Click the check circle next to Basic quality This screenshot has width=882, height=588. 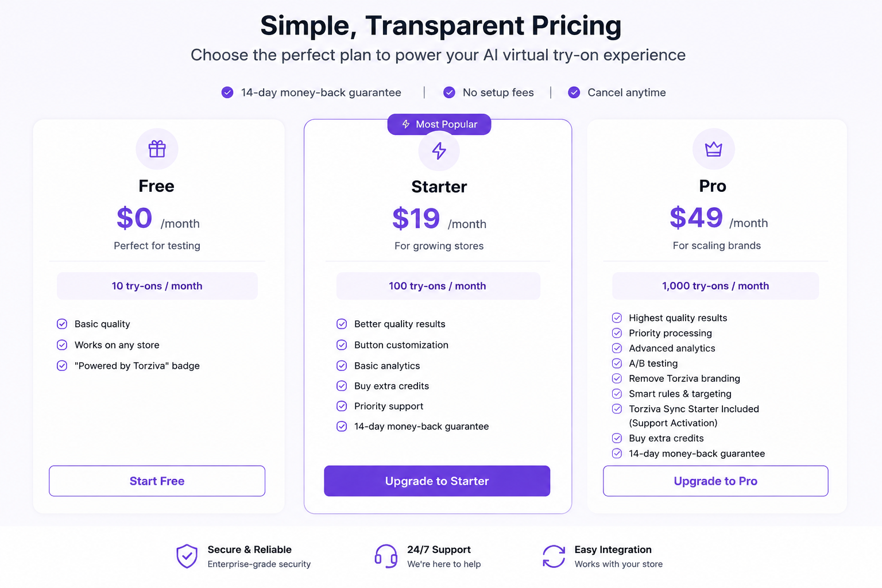[x=62, y=324]
